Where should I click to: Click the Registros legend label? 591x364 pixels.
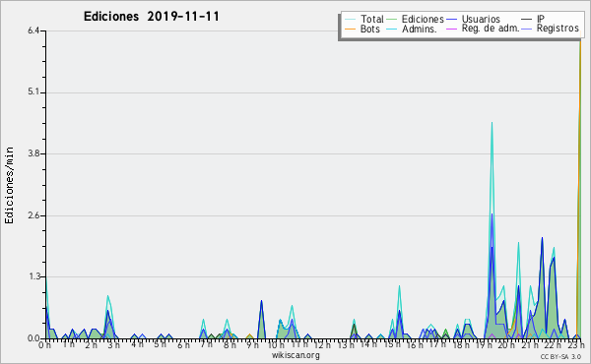pyautogui.click(x=558, y=29)
